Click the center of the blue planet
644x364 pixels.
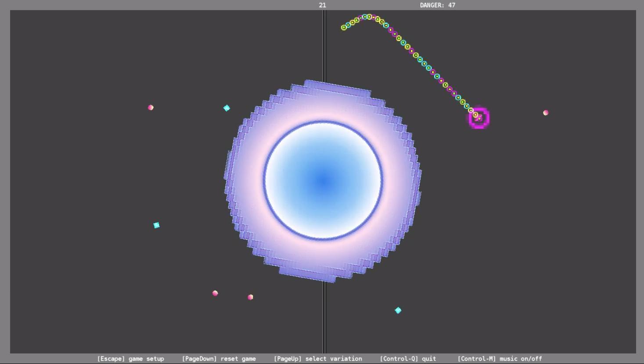[x=323, y=179]
